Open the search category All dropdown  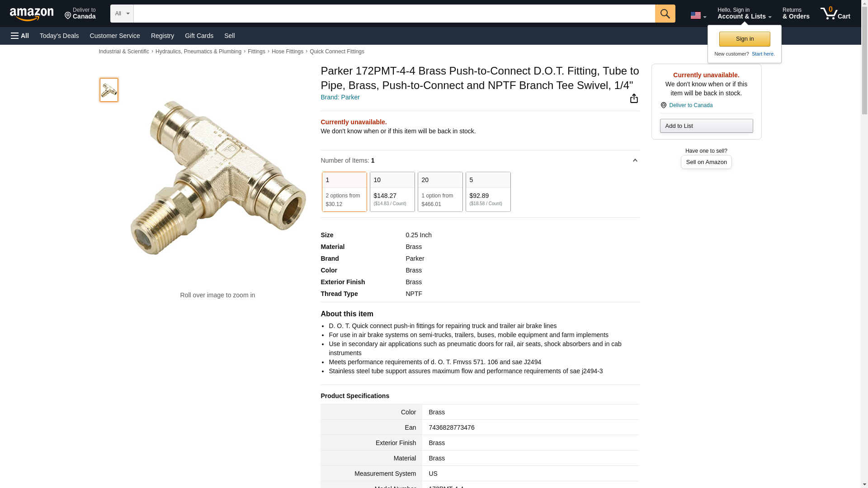coord(122,14)
